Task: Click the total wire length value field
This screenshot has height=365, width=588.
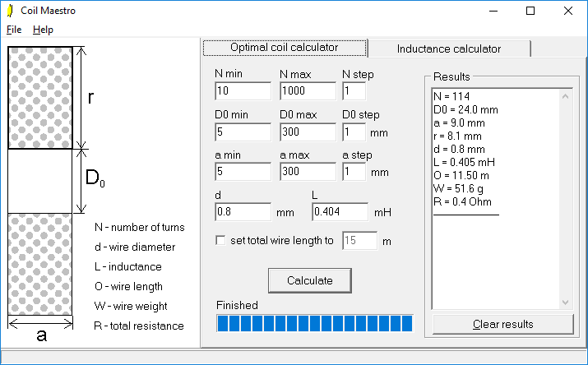Action: coord(359,241)
